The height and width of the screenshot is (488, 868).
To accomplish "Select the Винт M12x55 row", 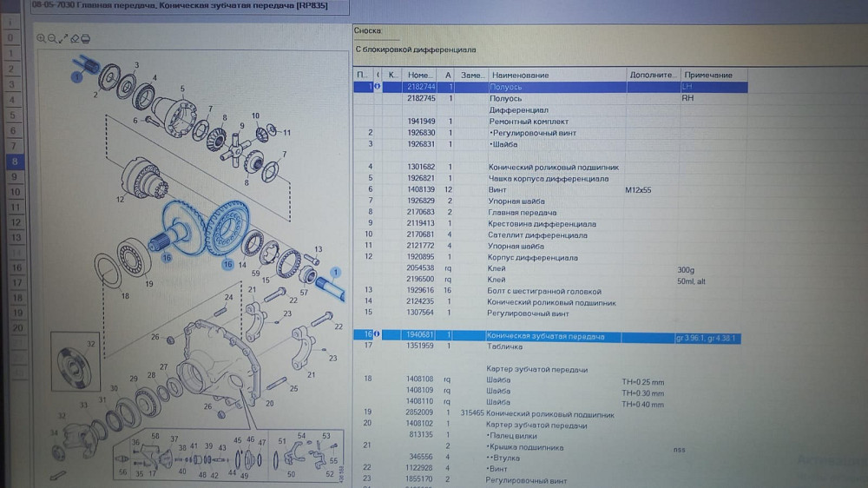I will [521, 189].
